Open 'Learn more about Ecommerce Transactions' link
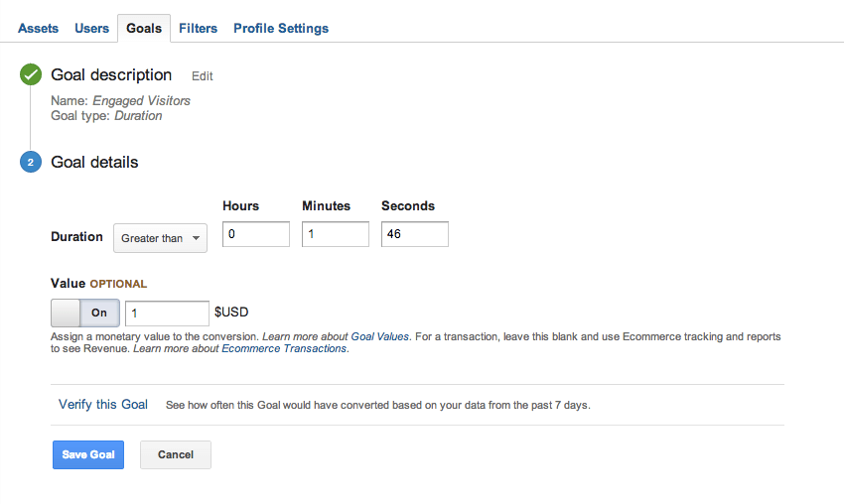This screenshot has height=504, width=844. (x=240, y=348)
